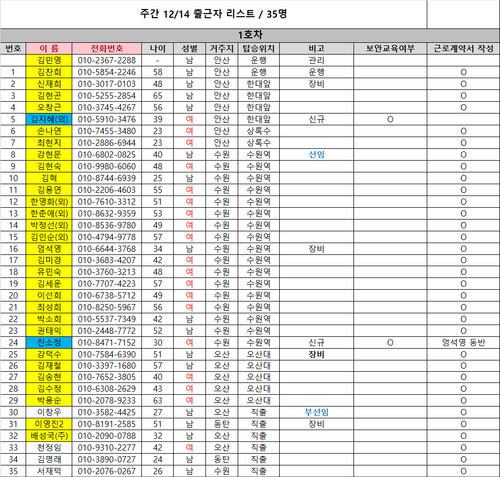
Task: Click the name cell '권태익'
Action: (x=49, y=331)
